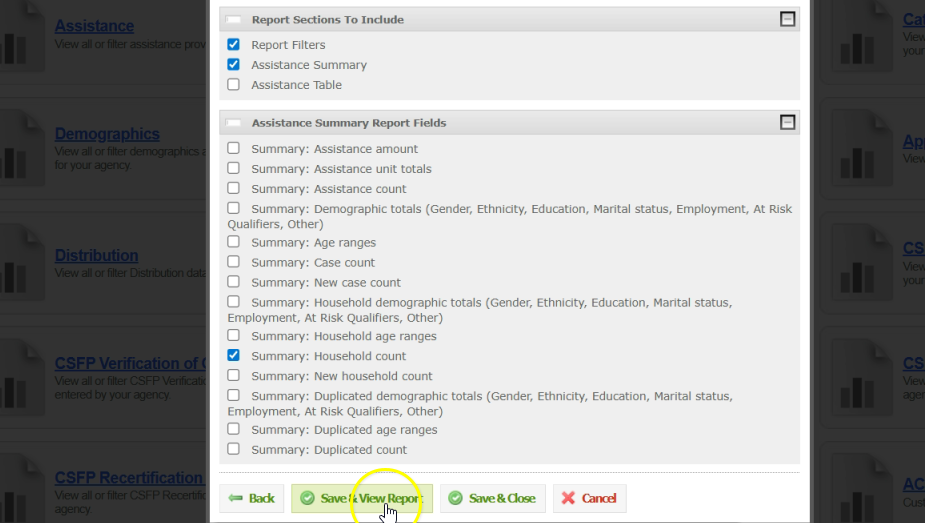The height and width of the screenshot is (523, 925).
Task: Enable Summary: Age ranges option
Action: coord(233,242)
